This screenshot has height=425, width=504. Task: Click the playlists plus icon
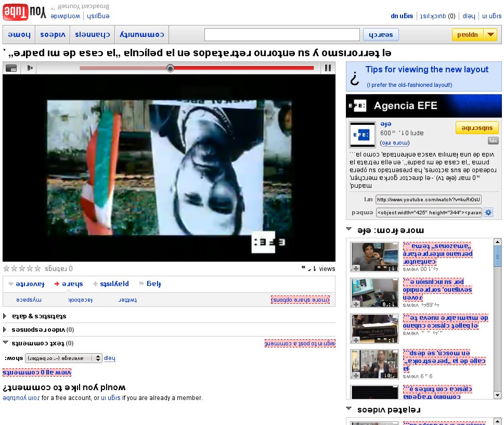(95, 284)
